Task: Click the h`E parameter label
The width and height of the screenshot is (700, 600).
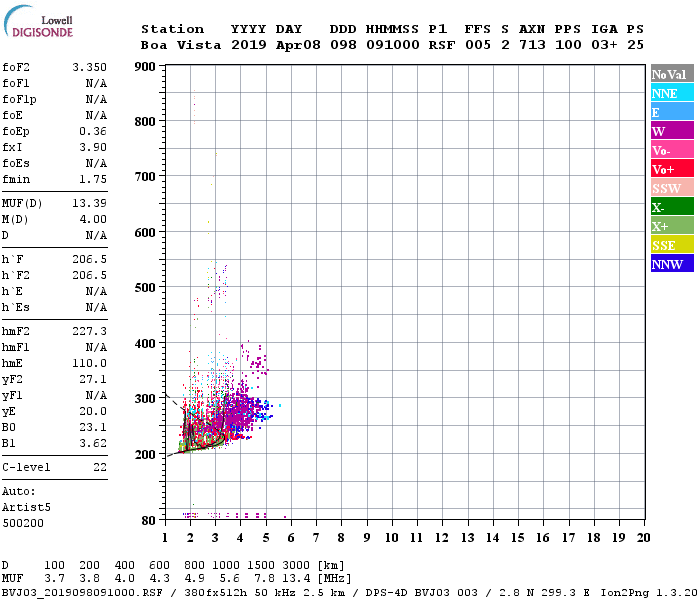Action: click(12, 292)
